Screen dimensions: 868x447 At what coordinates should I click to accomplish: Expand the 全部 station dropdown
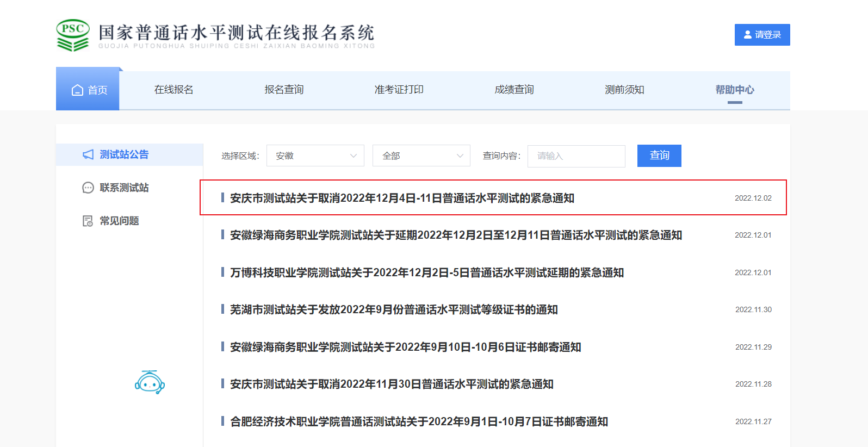click(x=421, y=156)
